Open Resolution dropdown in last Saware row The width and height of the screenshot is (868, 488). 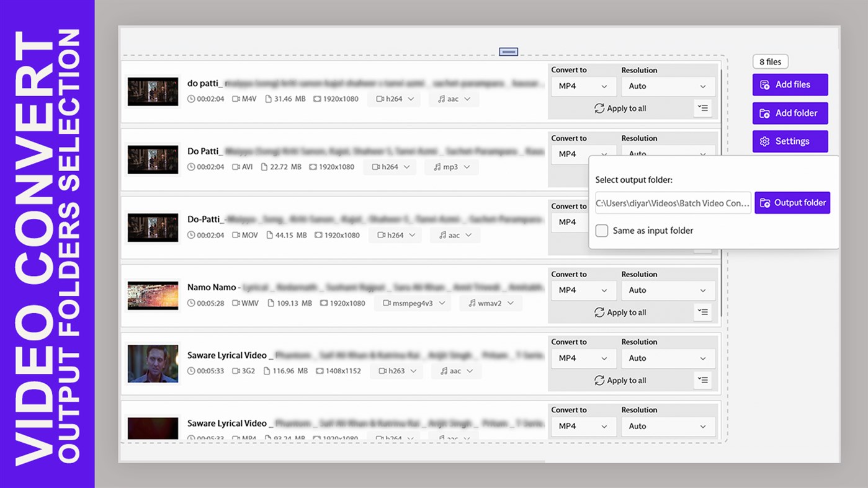click(668, 427)
